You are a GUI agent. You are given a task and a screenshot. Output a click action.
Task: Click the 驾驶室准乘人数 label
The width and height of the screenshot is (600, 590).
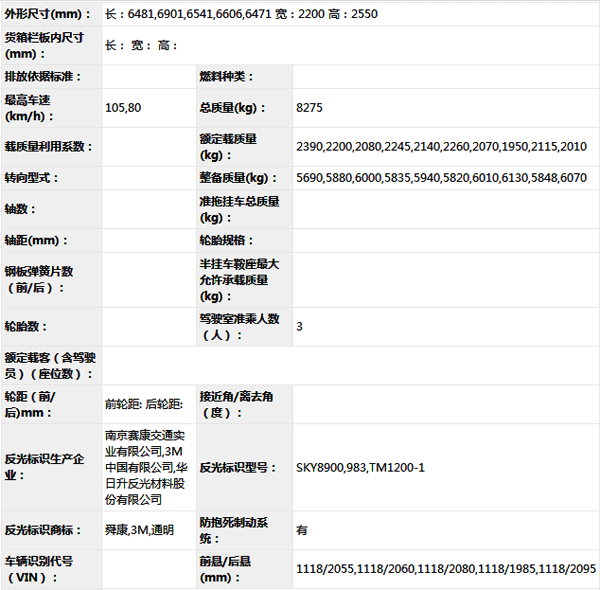(x=238, y=326)
